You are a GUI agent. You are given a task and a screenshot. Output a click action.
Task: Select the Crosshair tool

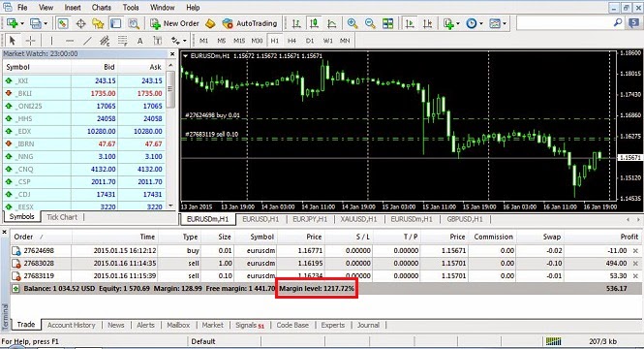[30, 41]
